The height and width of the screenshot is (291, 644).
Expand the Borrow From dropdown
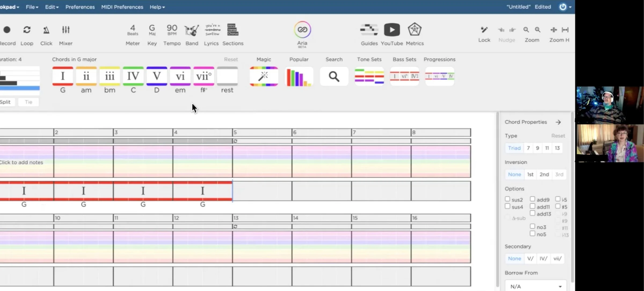536,286
